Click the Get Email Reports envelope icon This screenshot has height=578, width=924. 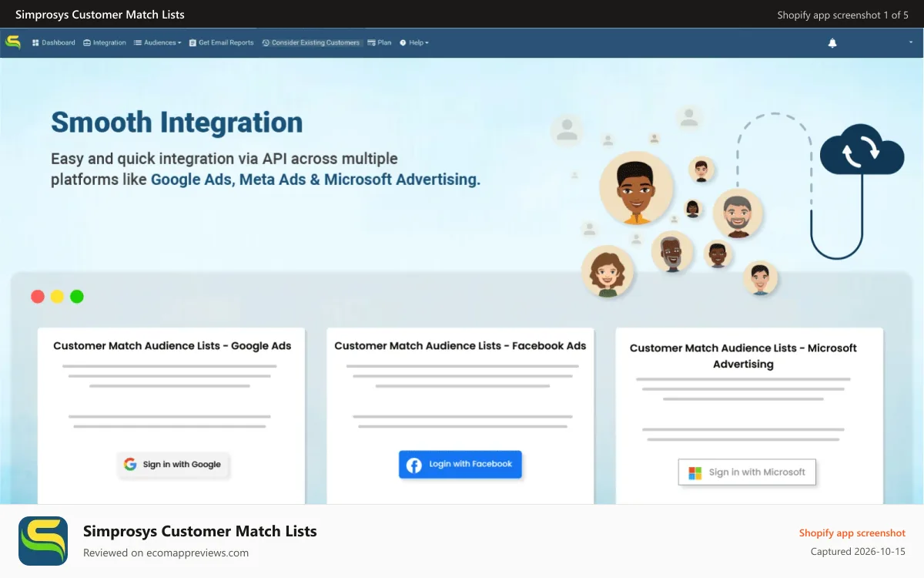(192, 43)
